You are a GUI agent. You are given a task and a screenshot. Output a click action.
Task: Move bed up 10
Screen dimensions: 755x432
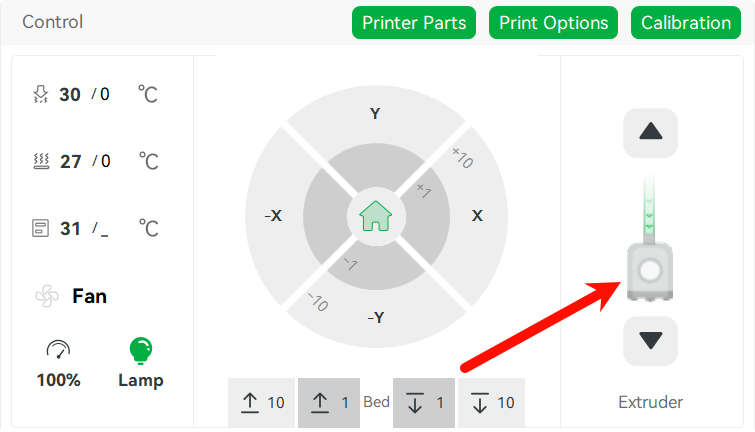[x=261, y=403]
